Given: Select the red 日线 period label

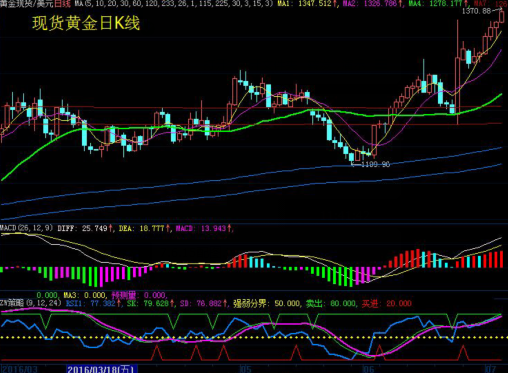Looking at the screenshot, I should [62, 3].
